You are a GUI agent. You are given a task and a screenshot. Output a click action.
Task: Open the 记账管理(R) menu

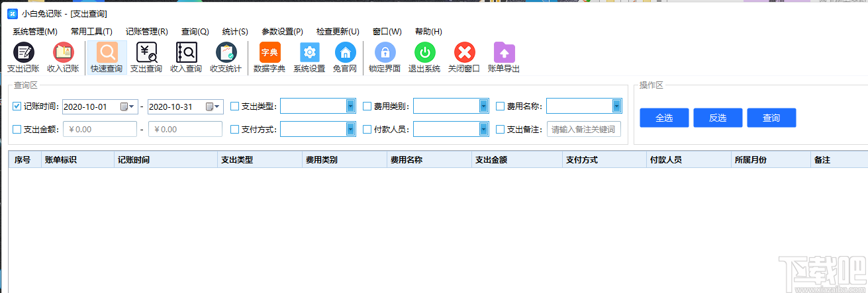(x=147, y=32)
